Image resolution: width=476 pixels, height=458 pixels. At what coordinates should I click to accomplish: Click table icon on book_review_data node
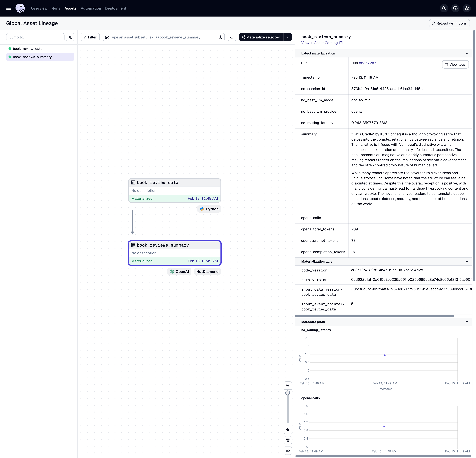tap(133, 183)
